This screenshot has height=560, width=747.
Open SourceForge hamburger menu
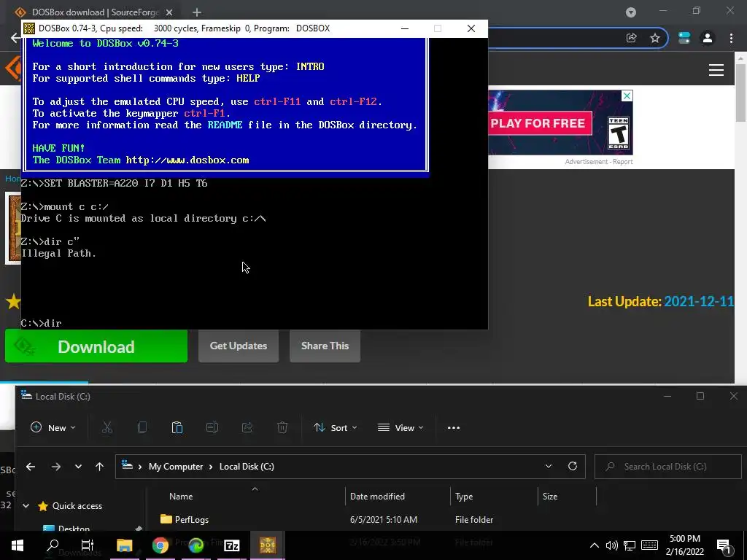click(716, 70)
